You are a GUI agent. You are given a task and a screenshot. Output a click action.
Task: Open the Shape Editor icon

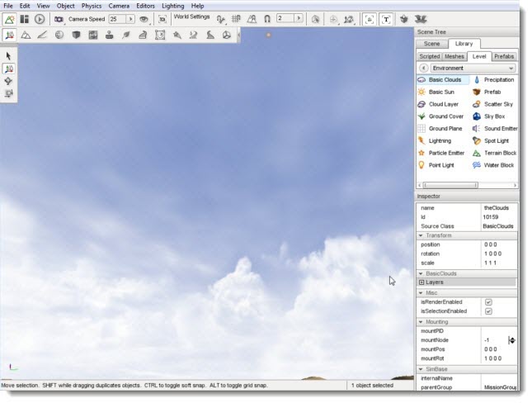[227, 35]
